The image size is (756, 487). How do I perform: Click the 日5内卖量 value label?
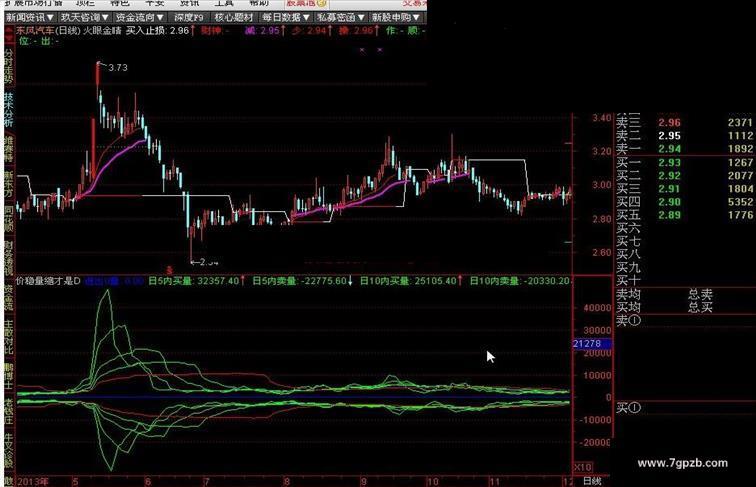click(x=299, y=281)
